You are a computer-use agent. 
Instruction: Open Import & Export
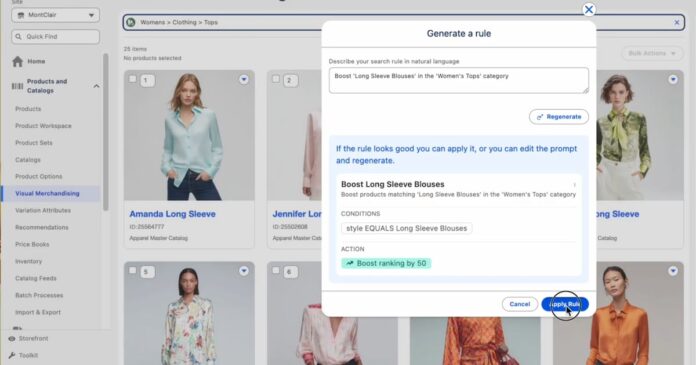[x=38, y=312]
